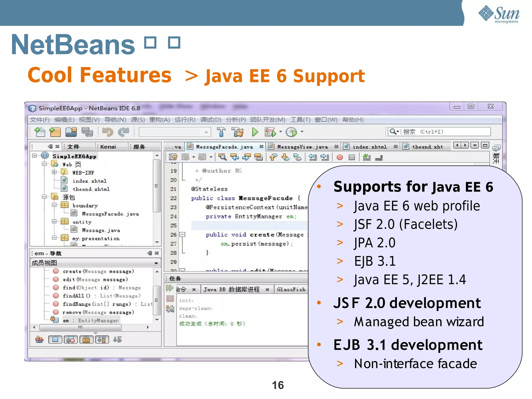532x399 pixels.
Task: Click the Save All disks icon
Action: (87, 132)
